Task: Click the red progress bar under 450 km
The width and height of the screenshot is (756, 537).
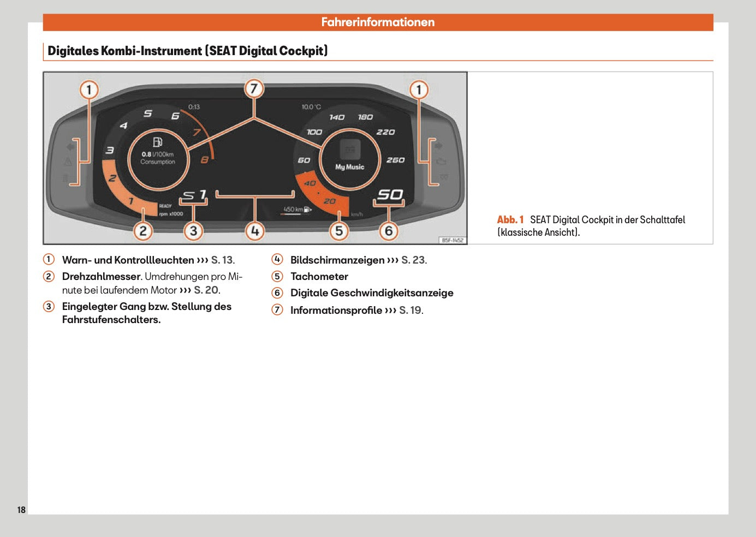Action: 282,214
